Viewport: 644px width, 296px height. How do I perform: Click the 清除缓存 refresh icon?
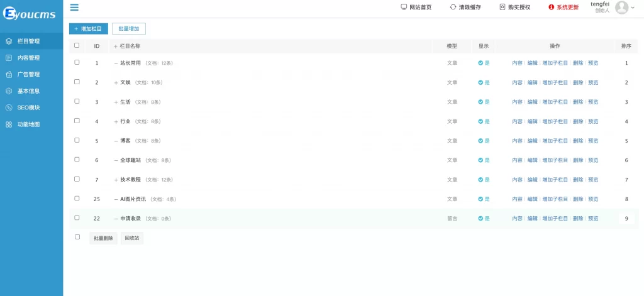[453, 7]
